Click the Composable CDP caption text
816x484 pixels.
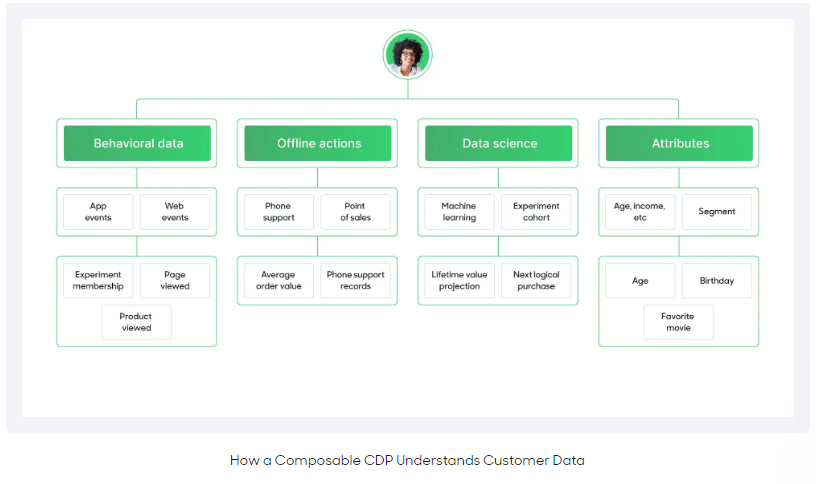407,460
